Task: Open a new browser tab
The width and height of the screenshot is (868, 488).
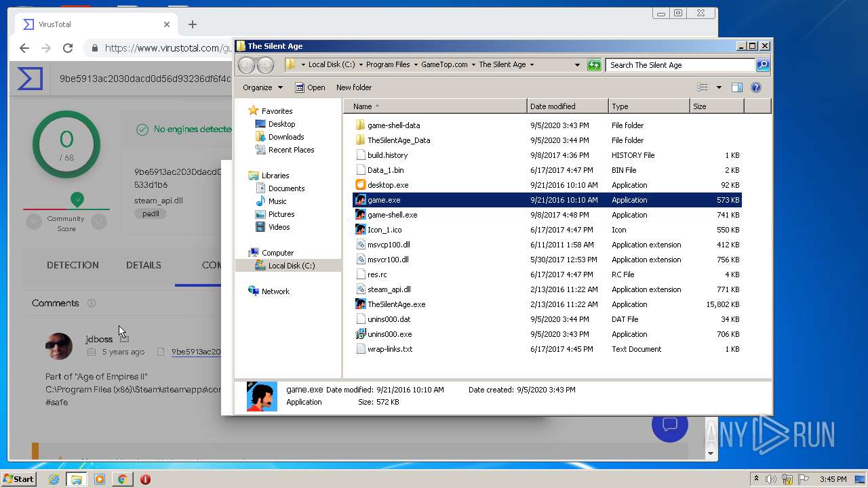Action: tap(193, 24)
